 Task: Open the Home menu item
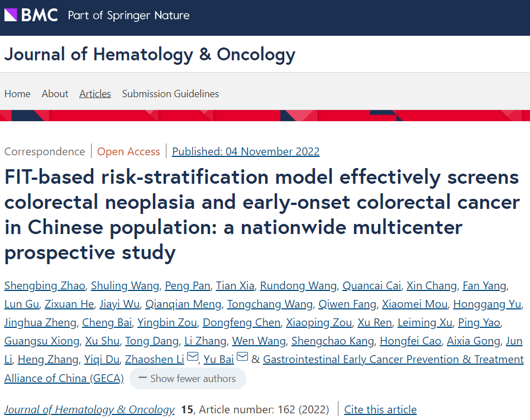pos(17,94)
